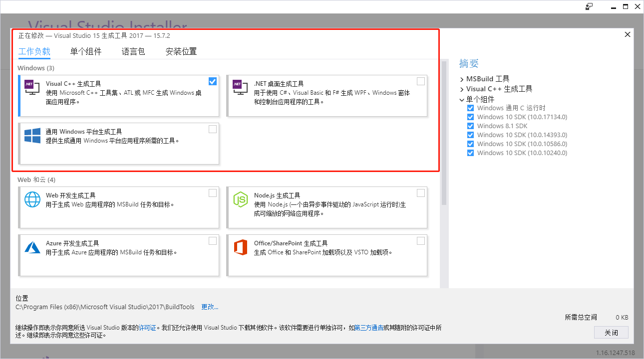Click the 摘要 heading

469,63
